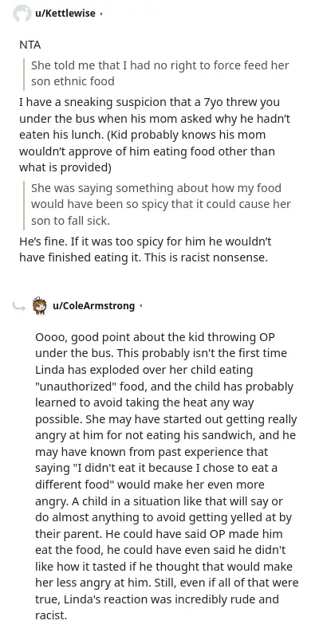Click ColeArmstrong's cartoon avatar icon
Viewport: 319px width, 644px height.
[39, 305]
